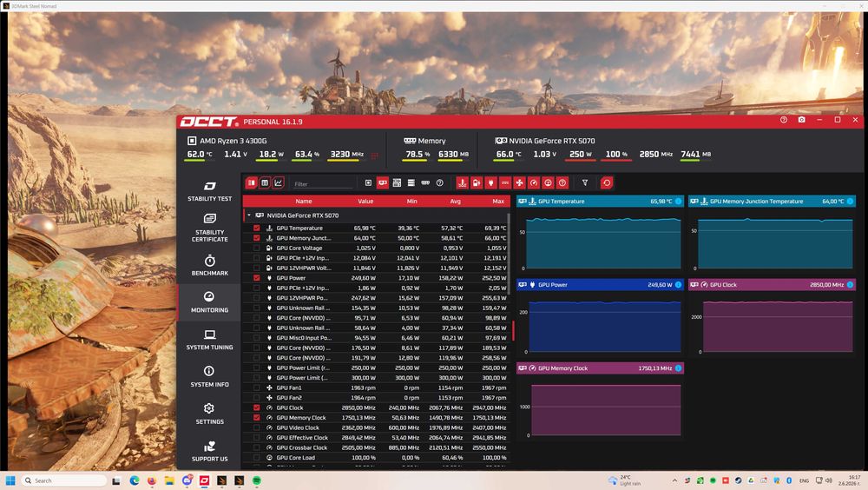The height and width of the screenshot is (490, 868).
Task: Open System Tuning in the sidebar
Action: [x=209, y=340]
